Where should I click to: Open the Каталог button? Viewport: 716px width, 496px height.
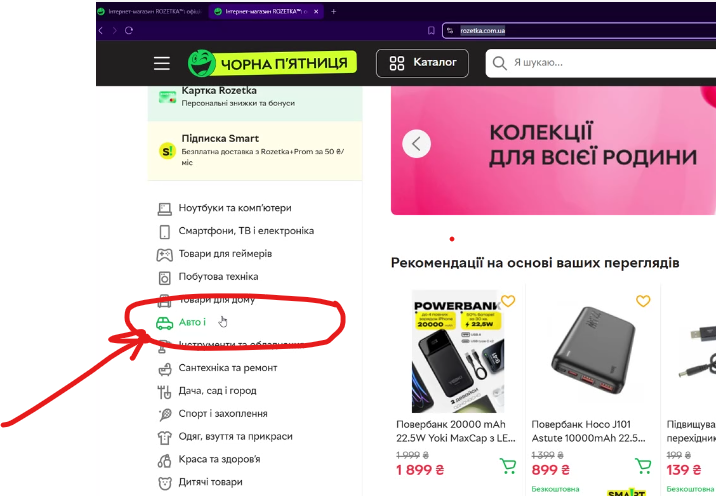coord(422,63)
